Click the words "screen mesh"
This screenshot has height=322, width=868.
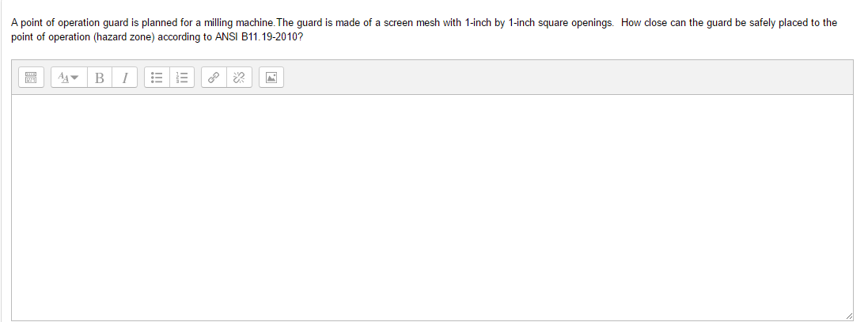411,22
